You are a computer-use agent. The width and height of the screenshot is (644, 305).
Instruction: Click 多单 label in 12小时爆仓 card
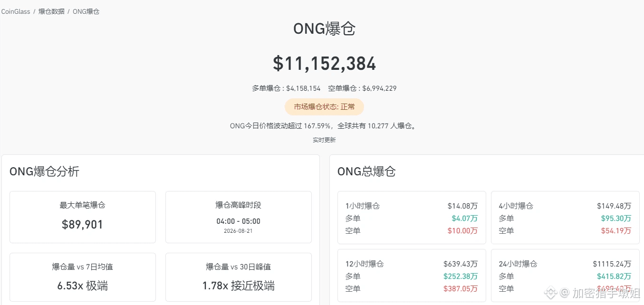click(353, 276)
